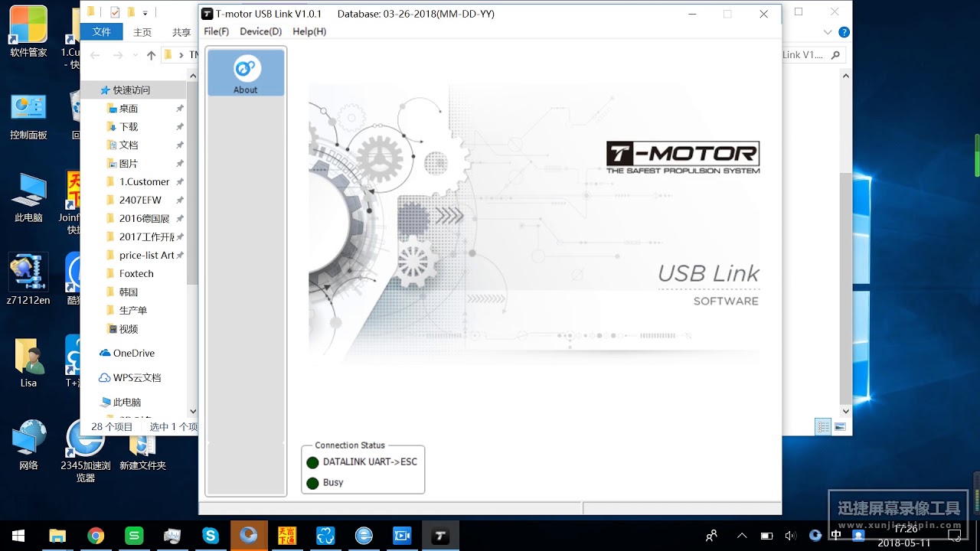Open Skype from the taskbar
Viewport: 980px width, 551px height.
(x=211, y=536)
